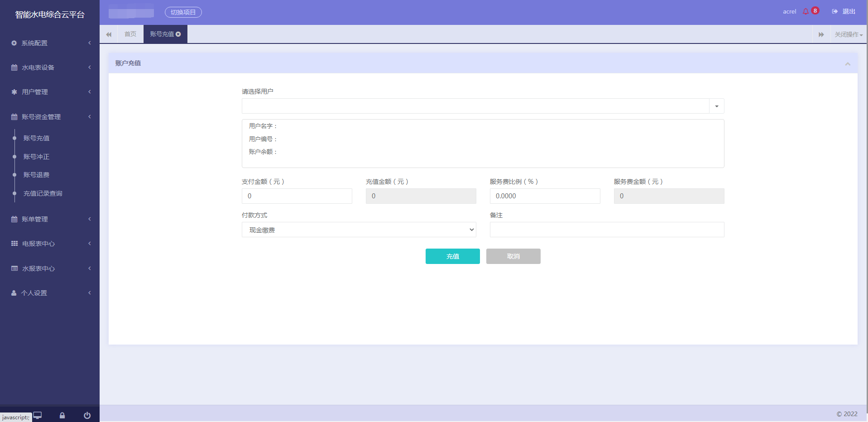Screen dimensions: 868x422
Task: Open 充值记录查询 in the sidebar
Action: (x=43, y=193)
